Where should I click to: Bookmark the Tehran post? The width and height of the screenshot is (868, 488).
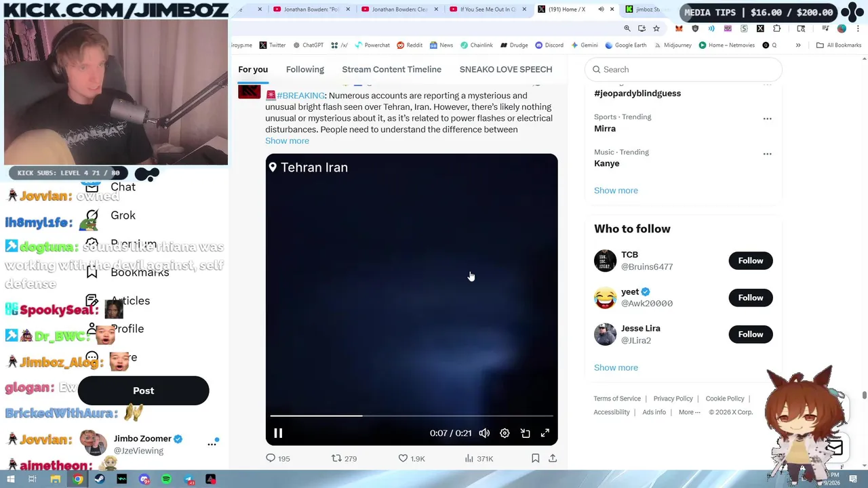click(x=535, y=459)
